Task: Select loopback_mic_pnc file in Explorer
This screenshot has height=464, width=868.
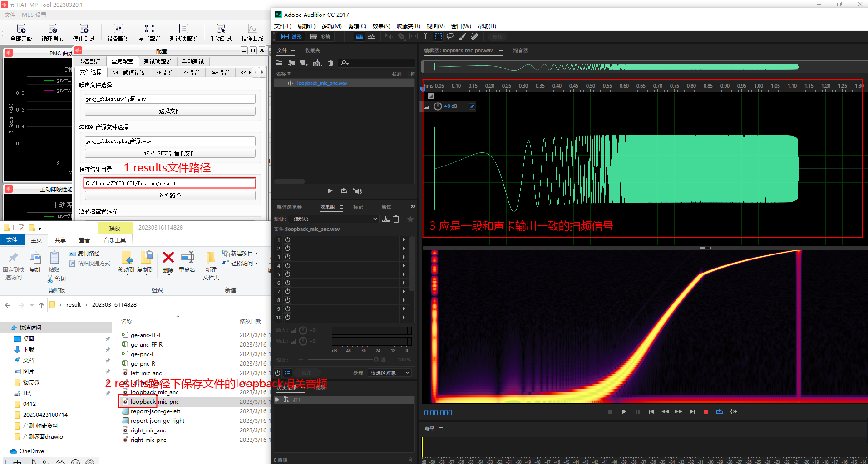Action: tap(155, 401)
